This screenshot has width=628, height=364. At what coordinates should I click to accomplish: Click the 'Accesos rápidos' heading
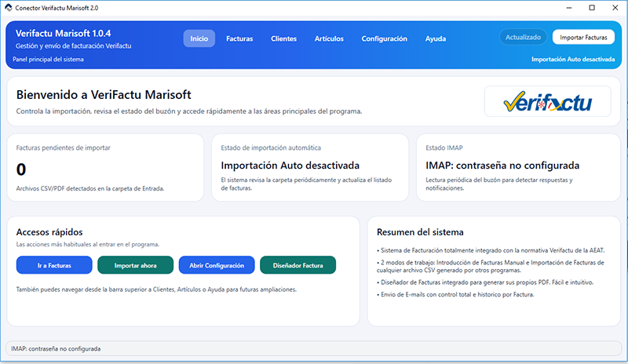pyautogui.click(x=49, y=232)
